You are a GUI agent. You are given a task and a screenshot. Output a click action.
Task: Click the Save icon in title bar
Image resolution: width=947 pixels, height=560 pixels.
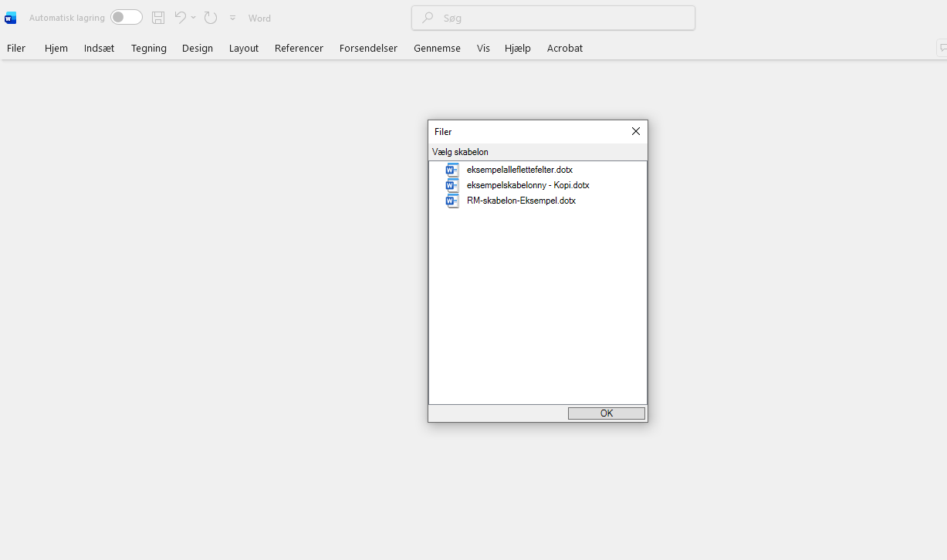coord(158,18)
